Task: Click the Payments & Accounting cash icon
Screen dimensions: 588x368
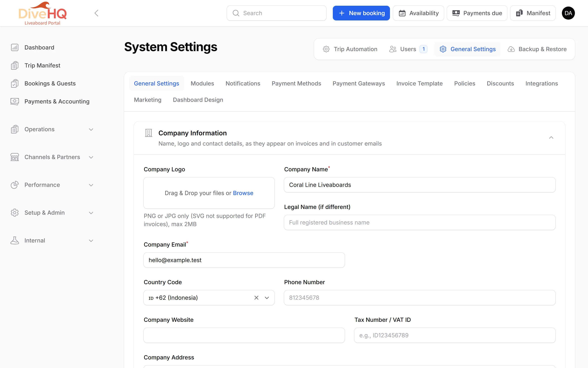Action: pyautogui.click(x=14, y=101)
